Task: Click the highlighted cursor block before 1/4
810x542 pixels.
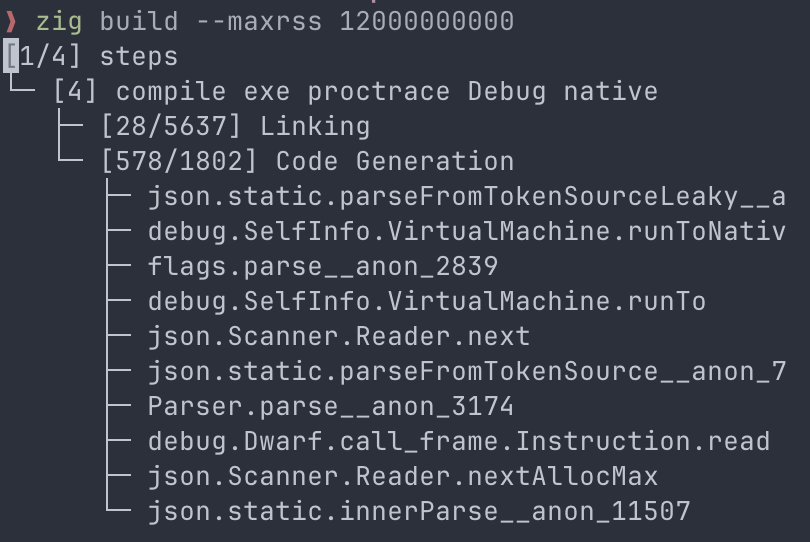Action: [12, 56]
